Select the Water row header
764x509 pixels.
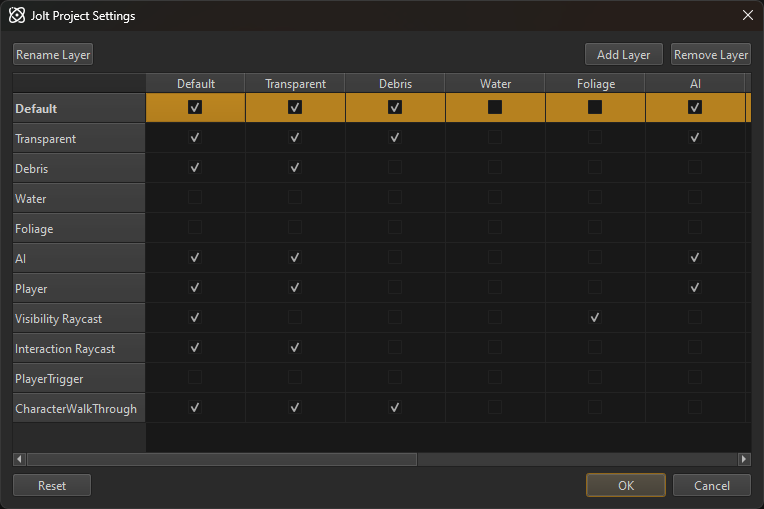(x=79, y=198)
